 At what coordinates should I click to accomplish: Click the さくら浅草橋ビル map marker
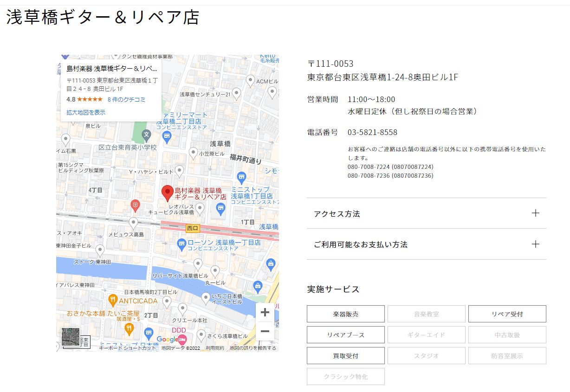pyautogui.click(x=201, y=335)
